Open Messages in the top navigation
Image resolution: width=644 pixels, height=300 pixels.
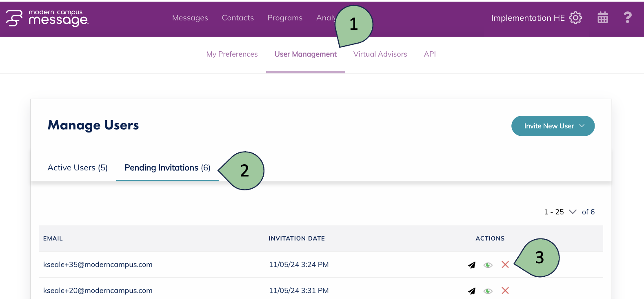click(x=190, y=18)
